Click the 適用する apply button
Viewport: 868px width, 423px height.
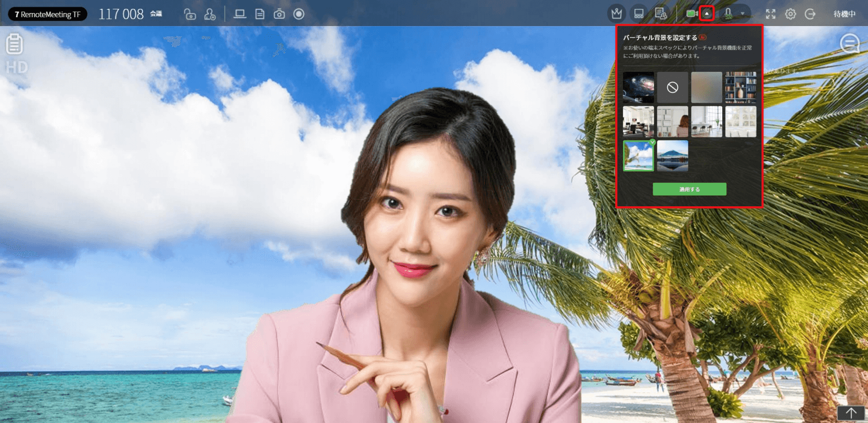(x=689, y=189)
